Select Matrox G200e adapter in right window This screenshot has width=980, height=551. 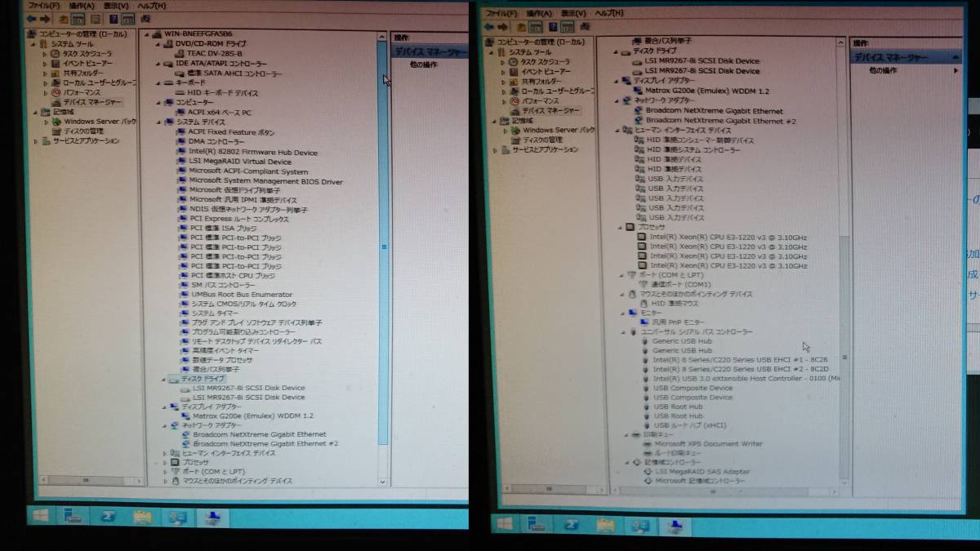click(x=707, y=91)
